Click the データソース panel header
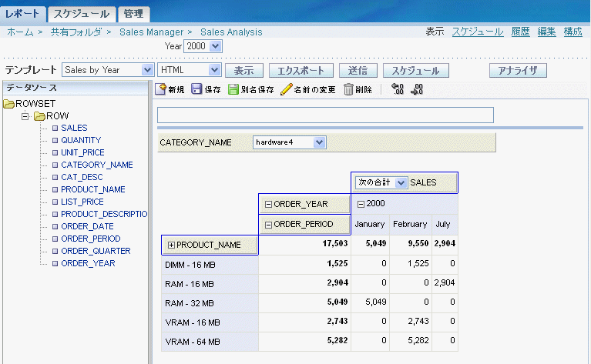 tap(76, 88)
